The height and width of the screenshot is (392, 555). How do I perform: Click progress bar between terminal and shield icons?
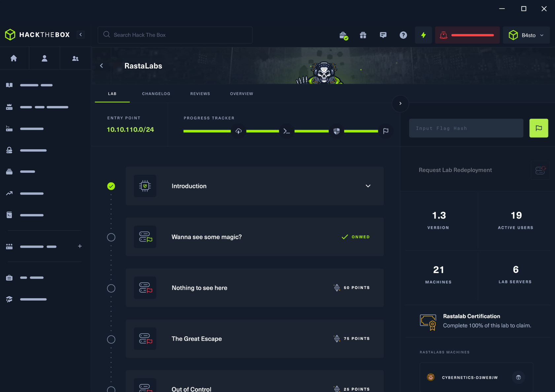point(311,131)
